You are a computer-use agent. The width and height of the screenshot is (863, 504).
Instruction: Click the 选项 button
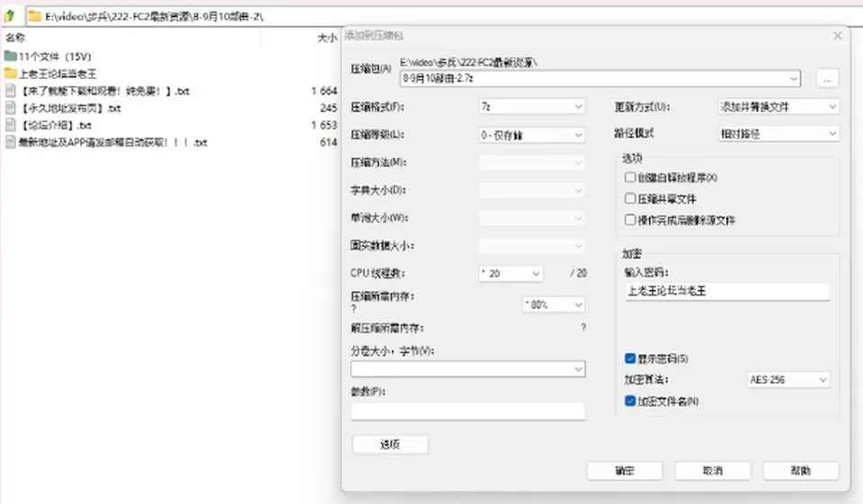pos(389,444)
